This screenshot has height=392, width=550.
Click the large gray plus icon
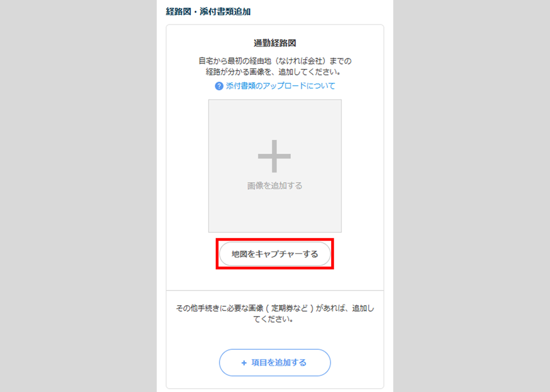275,156
